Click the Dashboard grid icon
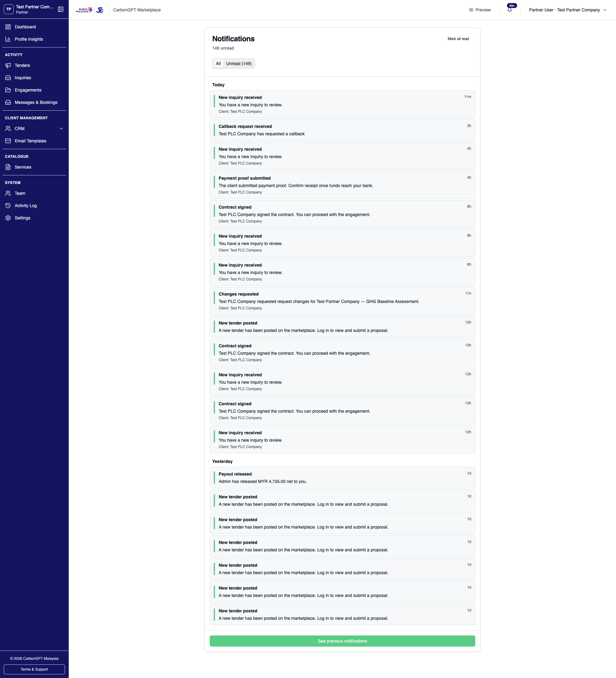The width and height of the screenshot is (616, 678). 8,27
